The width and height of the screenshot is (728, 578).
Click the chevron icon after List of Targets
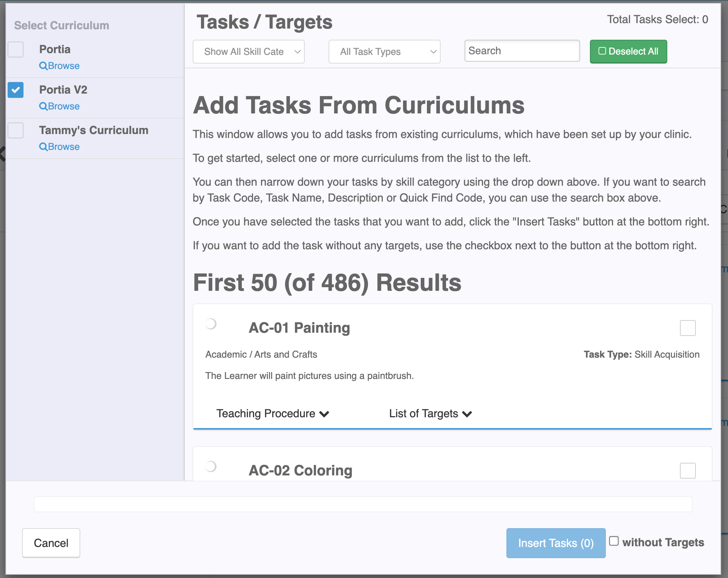click(467, 414)
